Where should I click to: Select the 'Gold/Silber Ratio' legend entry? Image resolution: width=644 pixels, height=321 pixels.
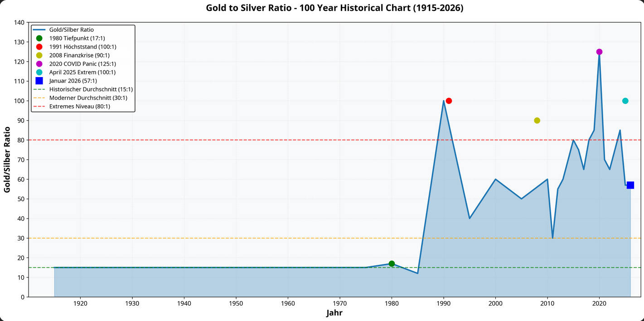click(x=71, y=30)
